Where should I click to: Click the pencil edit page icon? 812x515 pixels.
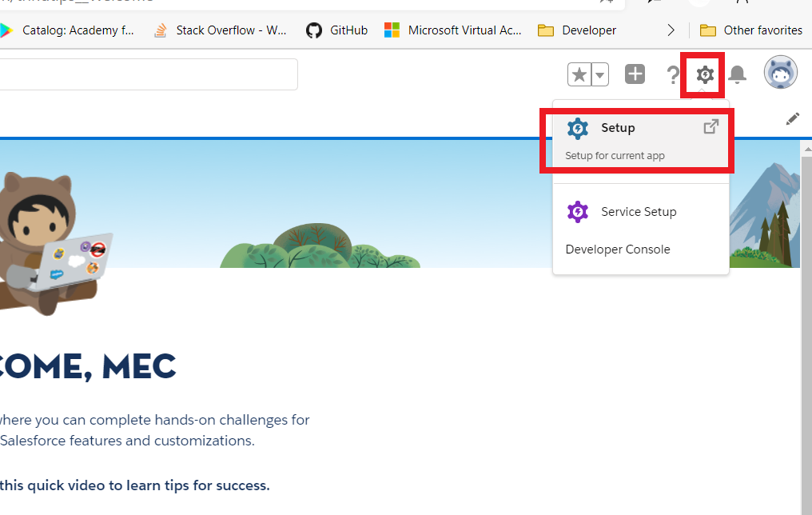(792, 118)
